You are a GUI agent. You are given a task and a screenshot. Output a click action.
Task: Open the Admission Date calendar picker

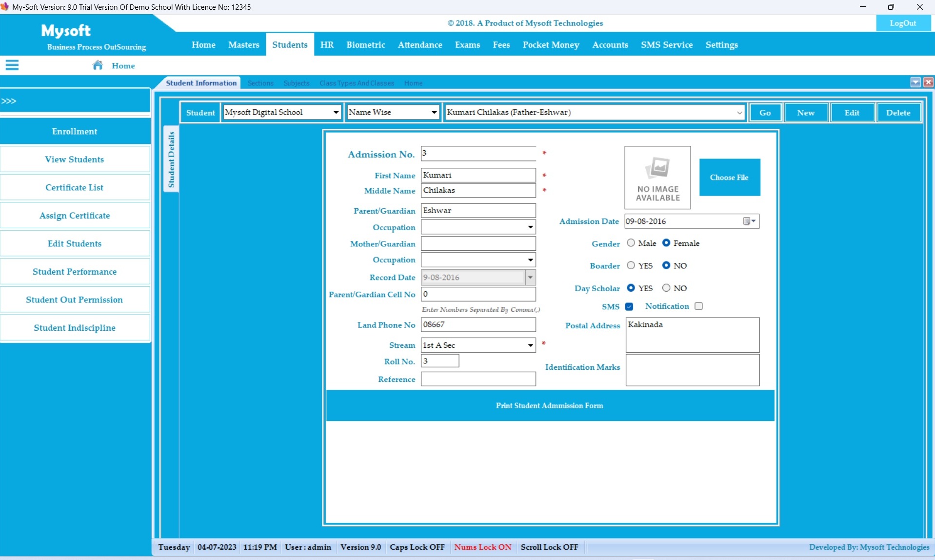point(749,221)
